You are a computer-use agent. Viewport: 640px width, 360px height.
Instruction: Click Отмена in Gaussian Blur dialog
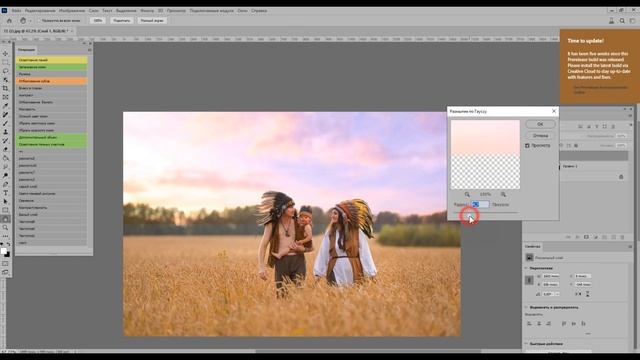pos(540,136)
